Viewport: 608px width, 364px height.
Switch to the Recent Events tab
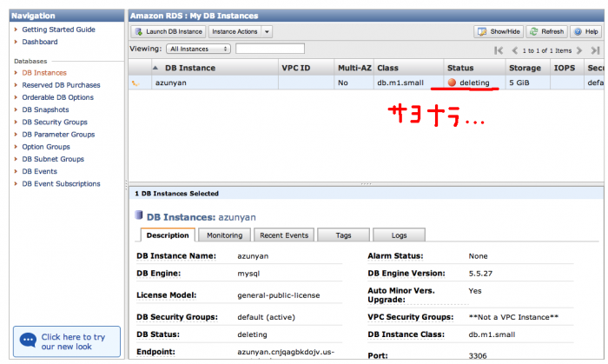click(x=284, y=235)
